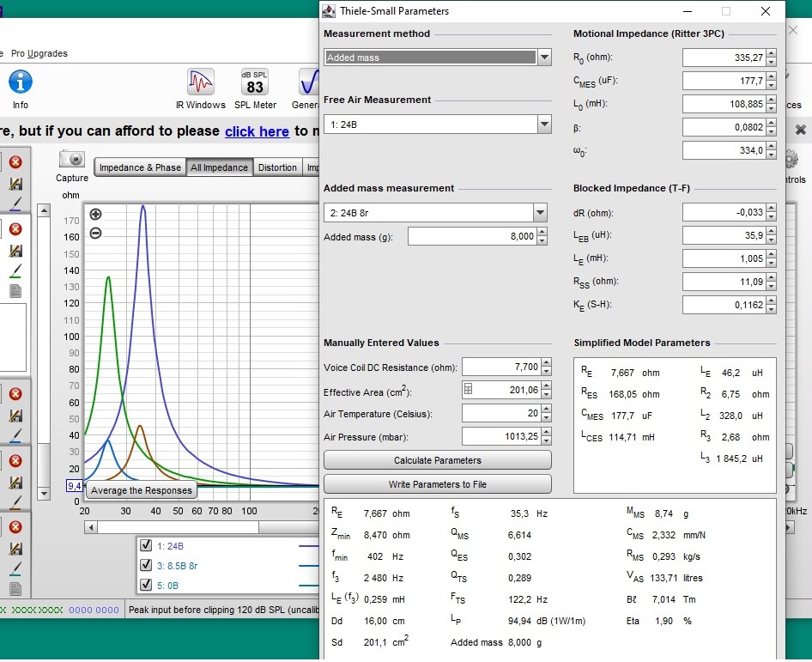Click the horizontal scrollbar below the graph

(x=202, y=527)
